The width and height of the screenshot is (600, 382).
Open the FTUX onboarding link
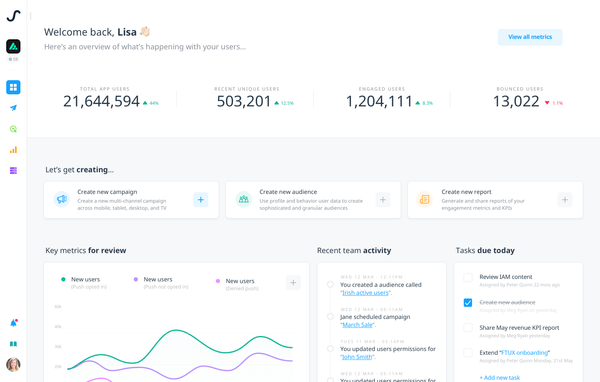click(525, 353)
